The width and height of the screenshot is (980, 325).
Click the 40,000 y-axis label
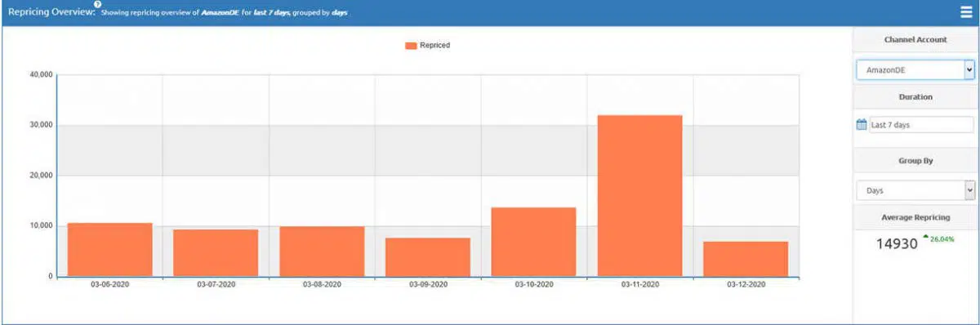(41, 75)
